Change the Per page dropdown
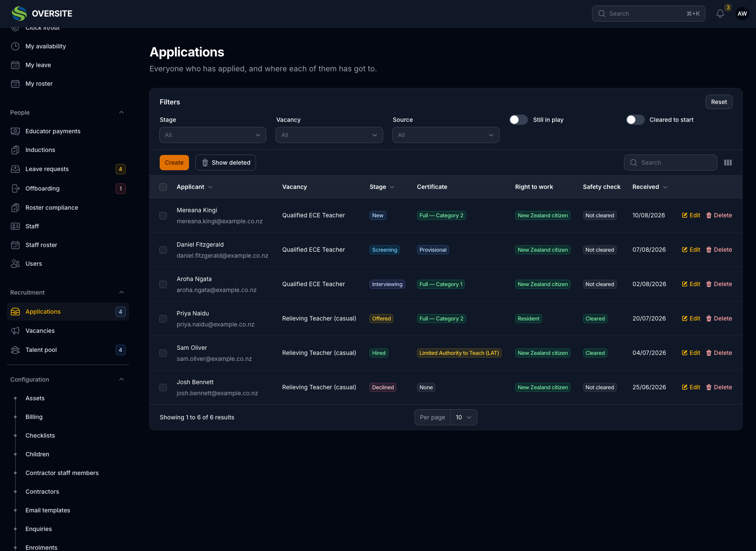The image size is (756, 551). coord(463,417)
